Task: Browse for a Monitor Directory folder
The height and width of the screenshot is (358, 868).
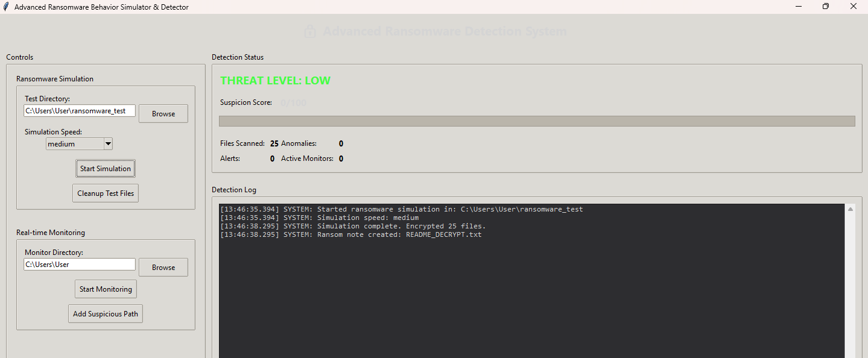Action: [163, 267]
